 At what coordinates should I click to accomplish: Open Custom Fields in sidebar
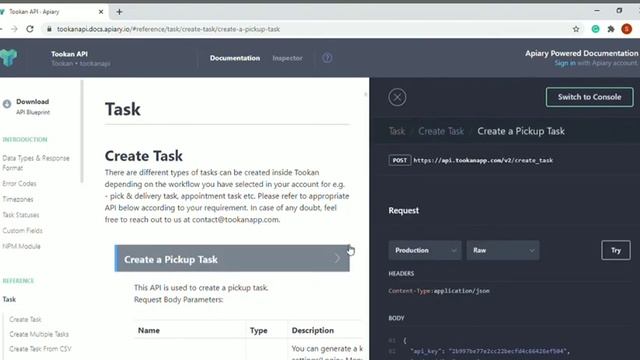tap(22, 231)
